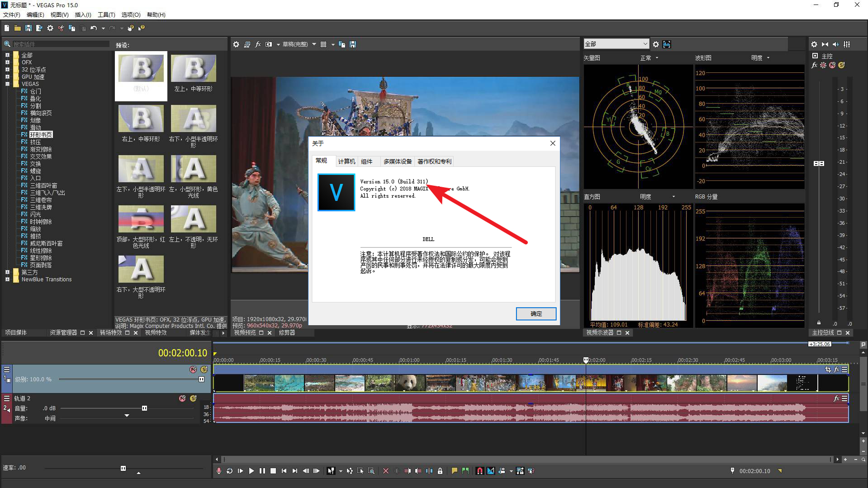Switch to 计算机 tab in About dialog
Screen dimensions: 868x488
point(346,161)
